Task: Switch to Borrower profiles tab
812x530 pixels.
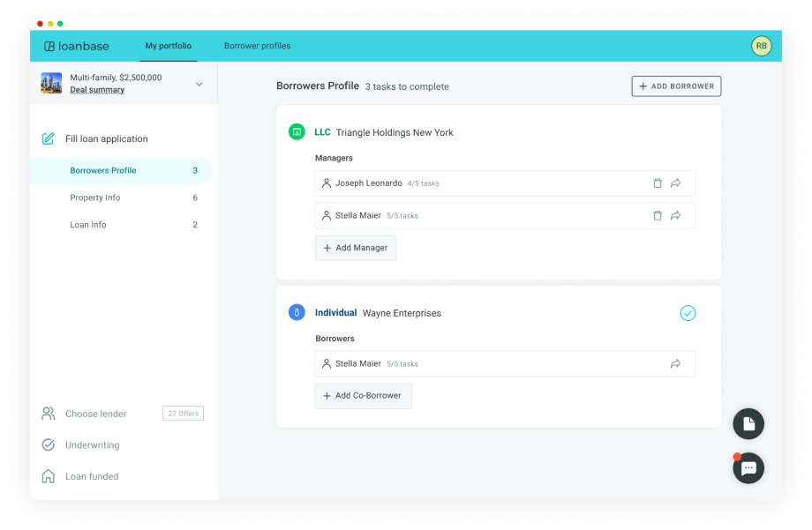Action: 258,46
